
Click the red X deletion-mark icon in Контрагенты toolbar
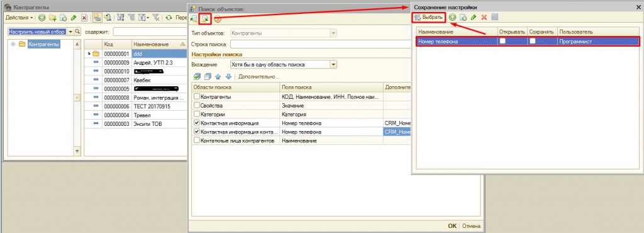coord(84,18)
